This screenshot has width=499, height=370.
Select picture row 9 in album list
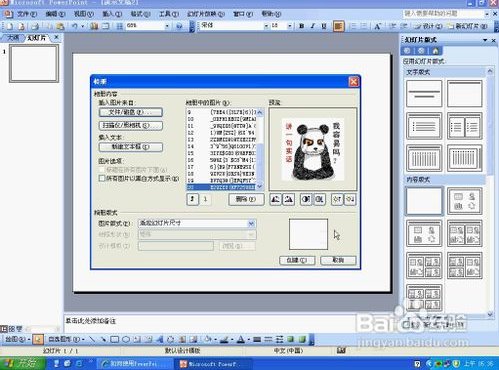[x=221, y=112]
